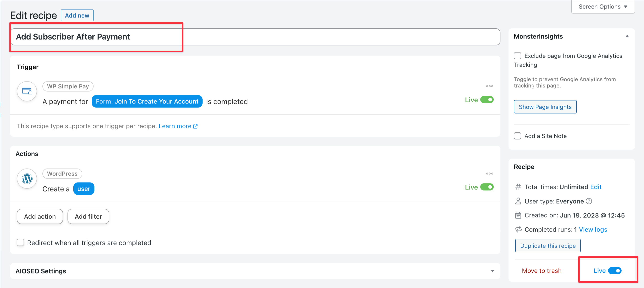Click the WP Simple Pay integration label

68,86
